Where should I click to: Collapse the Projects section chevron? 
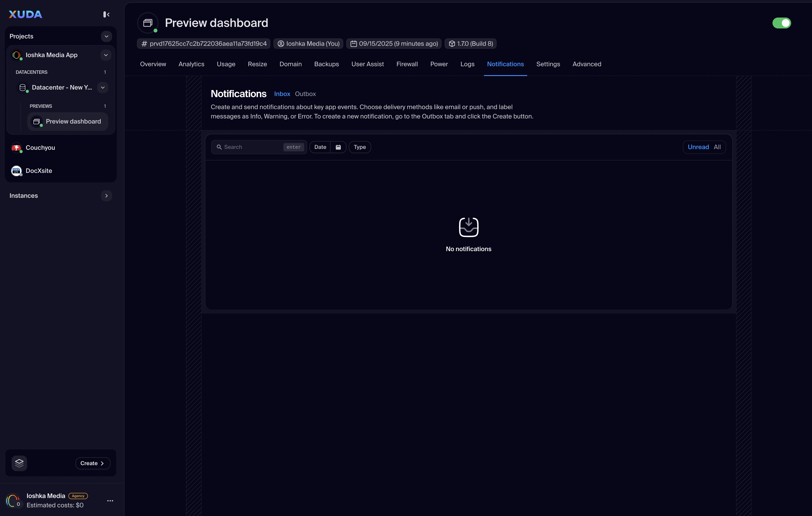106,36
